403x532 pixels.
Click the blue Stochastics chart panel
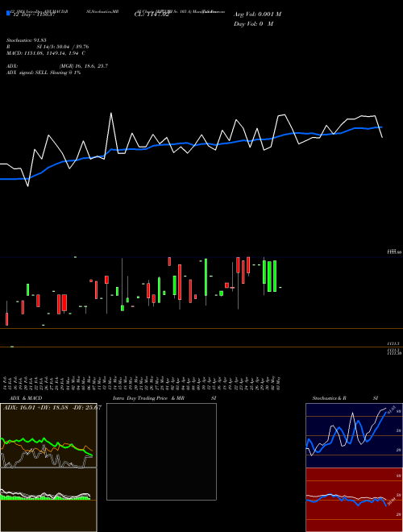pyautogui.click(x=354, y=435)
